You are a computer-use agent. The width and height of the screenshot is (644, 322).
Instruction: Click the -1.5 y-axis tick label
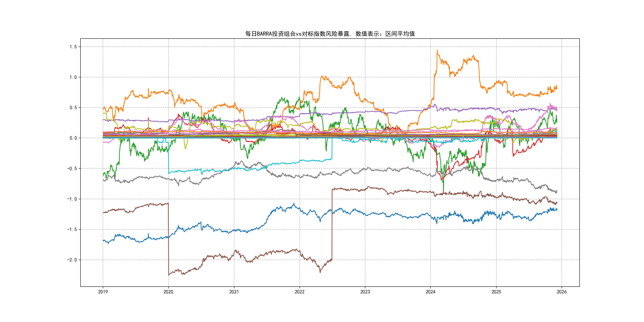[x=72, y=229]
